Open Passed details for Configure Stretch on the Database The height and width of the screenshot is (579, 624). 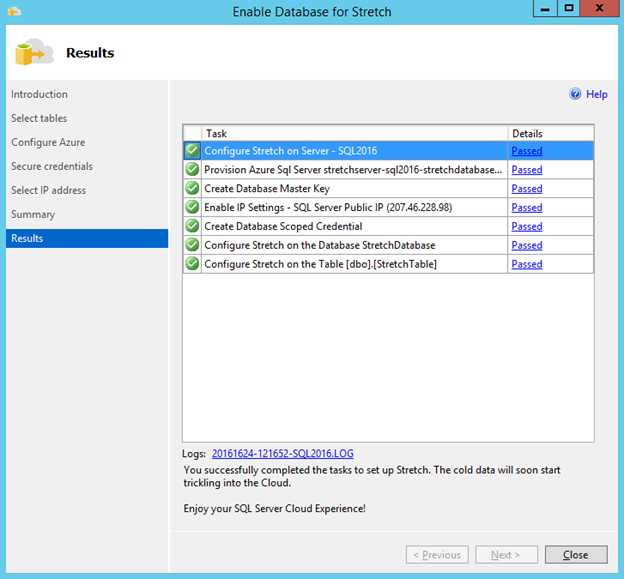[526, 245]
